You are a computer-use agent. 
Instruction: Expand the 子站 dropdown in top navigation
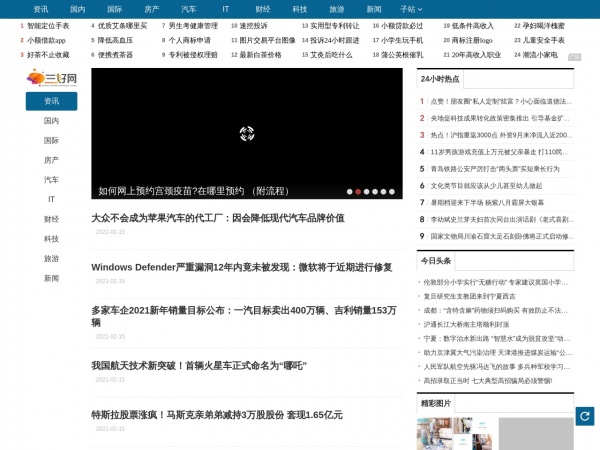coord(411,9)
